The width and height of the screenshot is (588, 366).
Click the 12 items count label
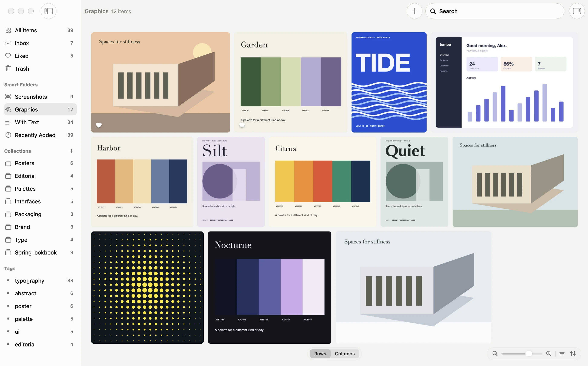point(121,11)
